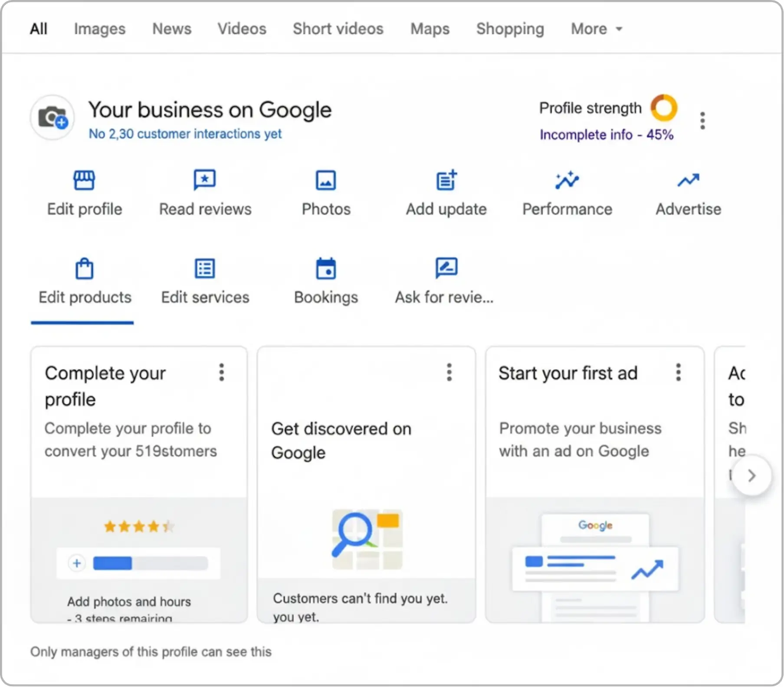Click the Ask for reviews icon
This screenshot has width=784, height=687.
click(x=446, y=268)
